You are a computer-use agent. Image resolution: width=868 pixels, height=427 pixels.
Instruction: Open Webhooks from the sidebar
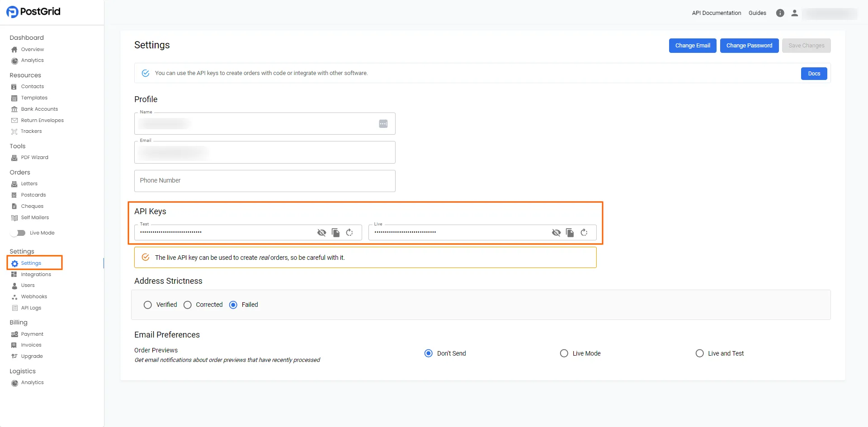tap(34, 297)
